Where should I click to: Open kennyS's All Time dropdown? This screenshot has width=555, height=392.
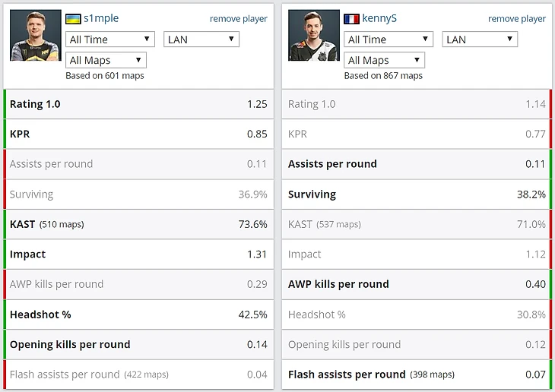(388, 40)
